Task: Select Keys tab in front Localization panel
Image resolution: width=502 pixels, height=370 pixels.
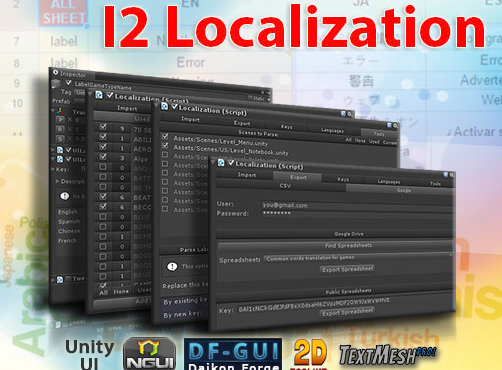Action: point(343,179)
